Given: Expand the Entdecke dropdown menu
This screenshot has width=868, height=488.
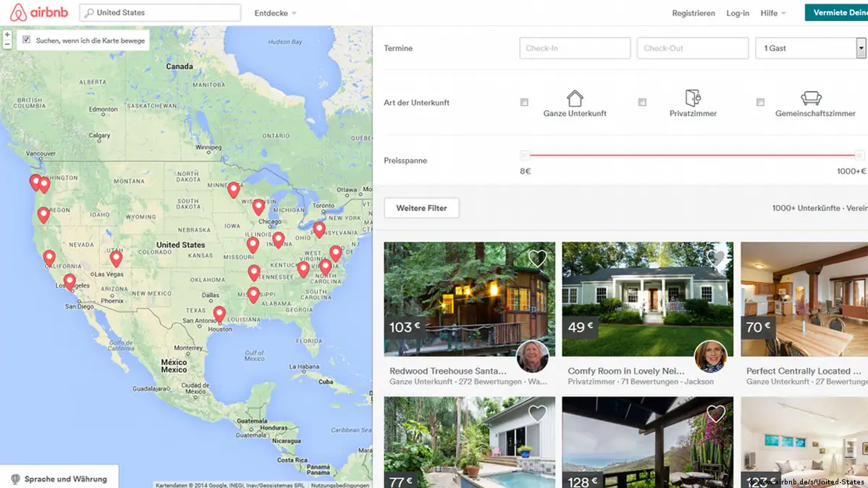Looking at the screenshot, I should click(275, 13).
